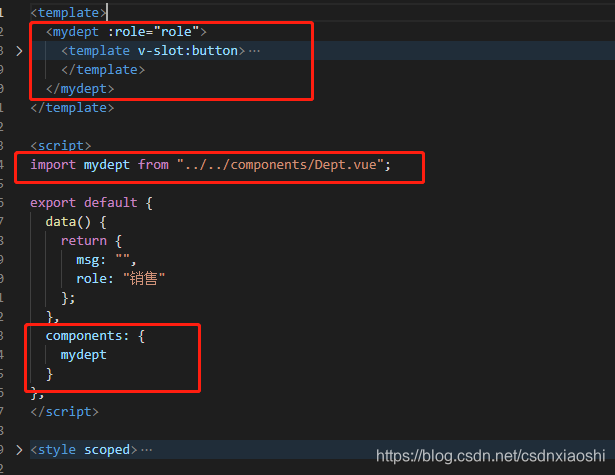This screenshot has width=615, height=475.
Task: Click the v-slot:button directive text
Action: tap(187, 51)
